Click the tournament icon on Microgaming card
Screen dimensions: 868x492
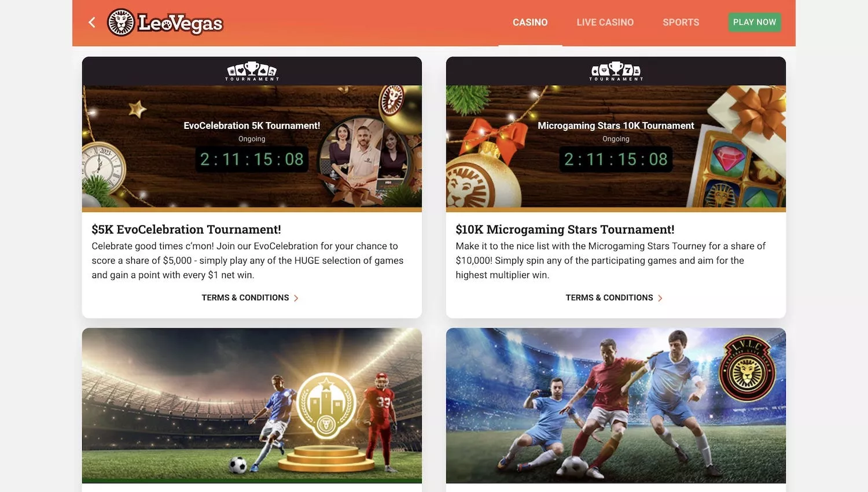[x=616, y=72]
